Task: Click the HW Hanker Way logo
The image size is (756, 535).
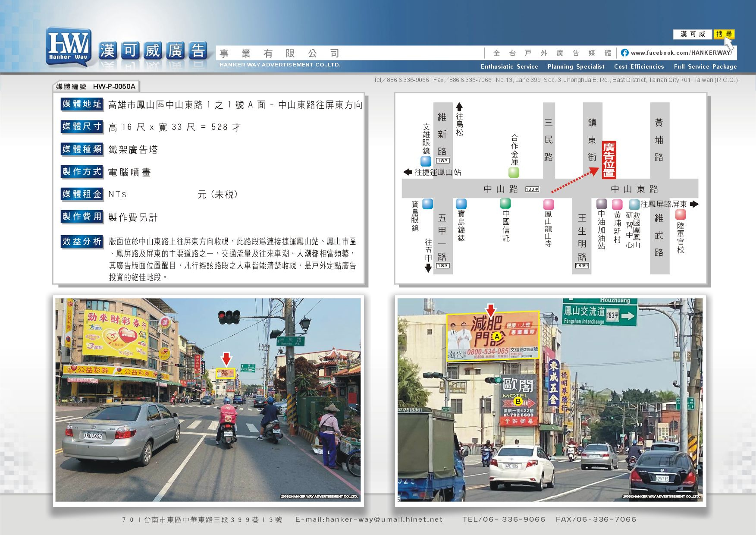Action: pyautogui.click(x=69, y=47)
